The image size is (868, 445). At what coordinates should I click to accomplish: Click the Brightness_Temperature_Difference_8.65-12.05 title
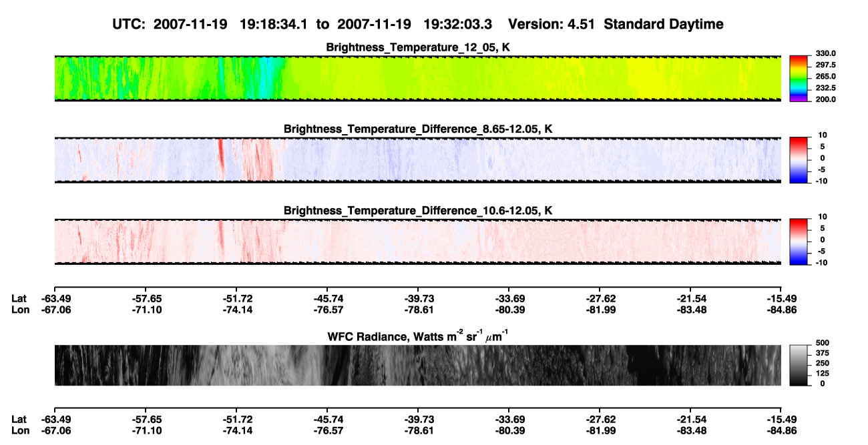click(418, 129)
